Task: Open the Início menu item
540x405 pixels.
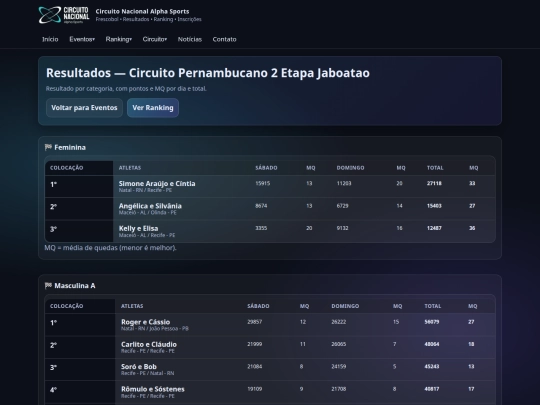Action: coord(50,39)
